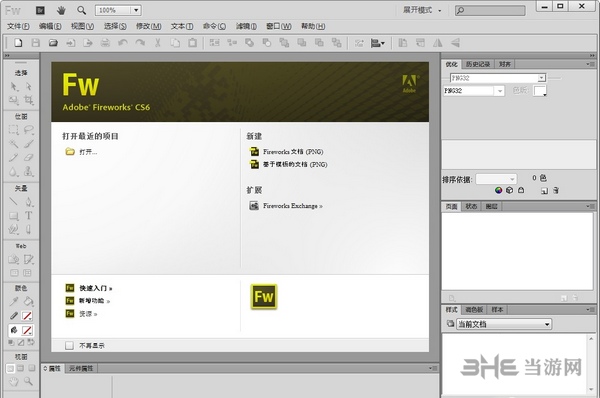Select the Subselection tool

click(x=29, y=86)
